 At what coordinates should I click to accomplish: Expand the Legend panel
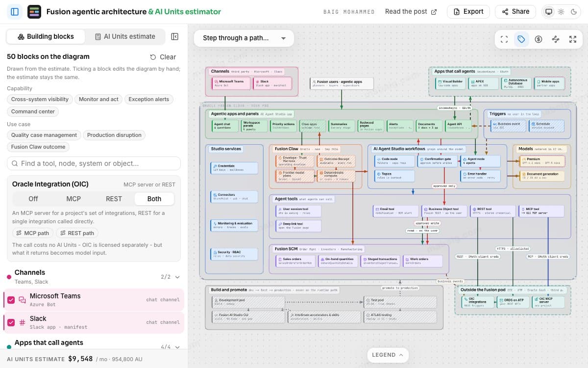(x=388, y=355)
